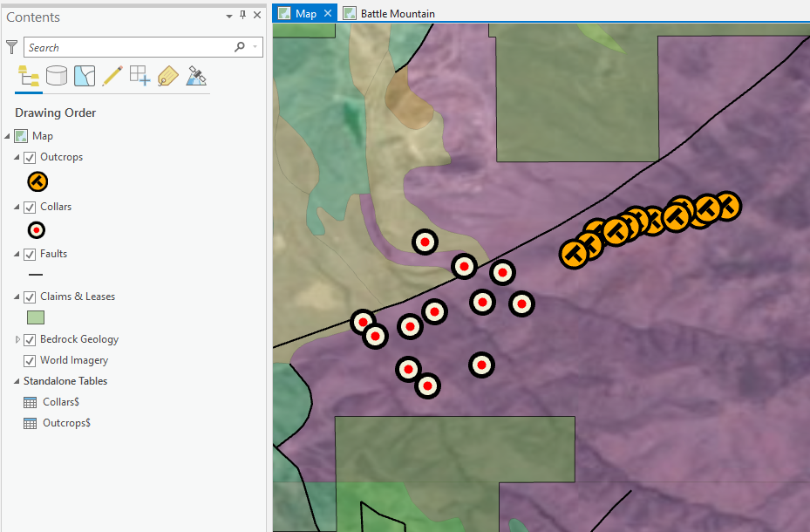The width and height of the screenshot is (810, 532).
Task: Uncheck Collars layer visibility
Action: [30, 207]
